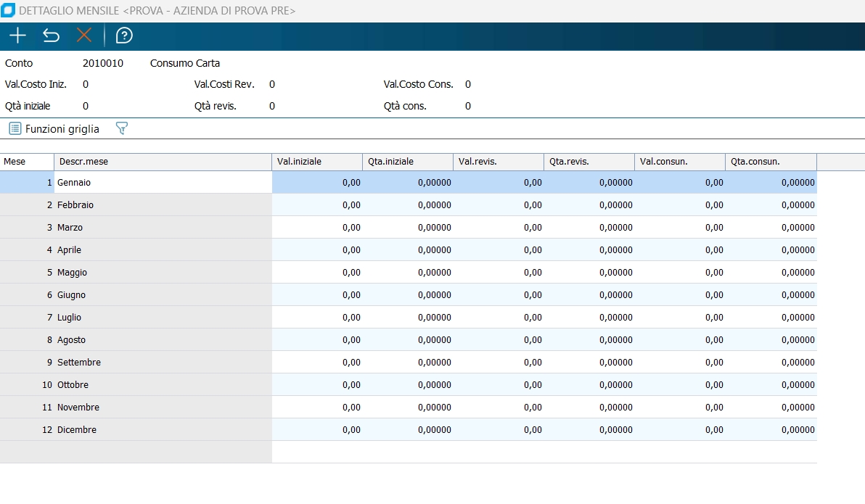The height and width of the screenshot is (504, 865).
Task: Click the plus (add new) toolbar icon
Action: point(17,36)
